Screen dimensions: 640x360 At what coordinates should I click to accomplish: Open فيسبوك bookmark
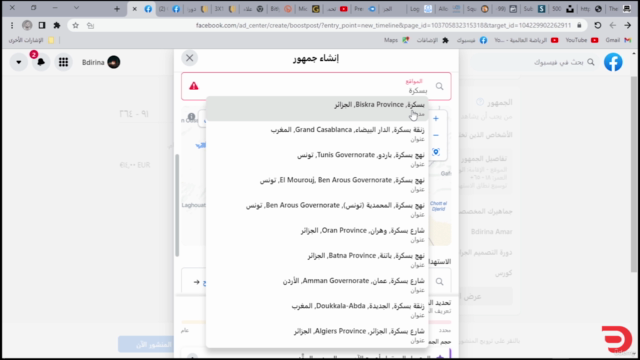pos(471,40)
